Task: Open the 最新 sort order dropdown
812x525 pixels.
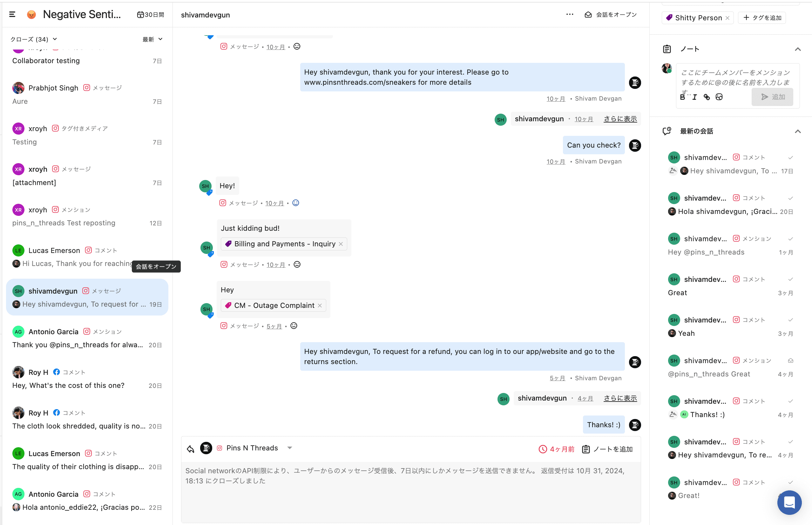Action: coord(152,39)
